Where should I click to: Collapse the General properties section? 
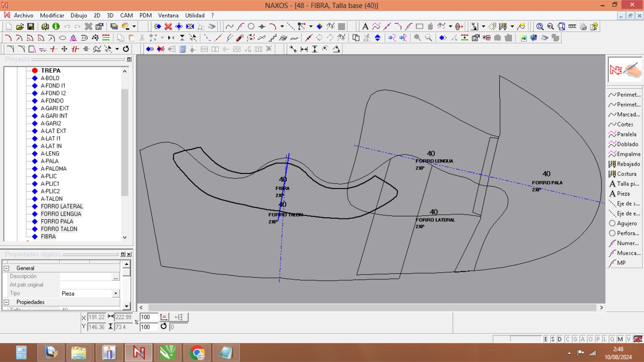6,268
